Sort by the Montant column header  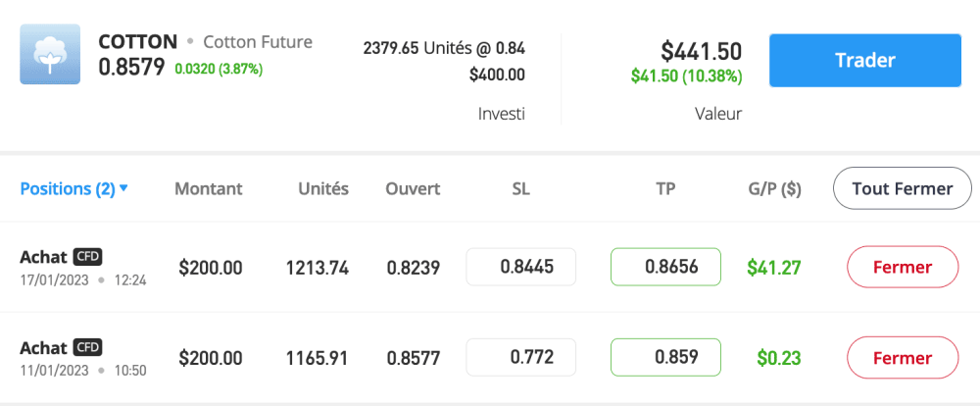[x=208, y=188]
